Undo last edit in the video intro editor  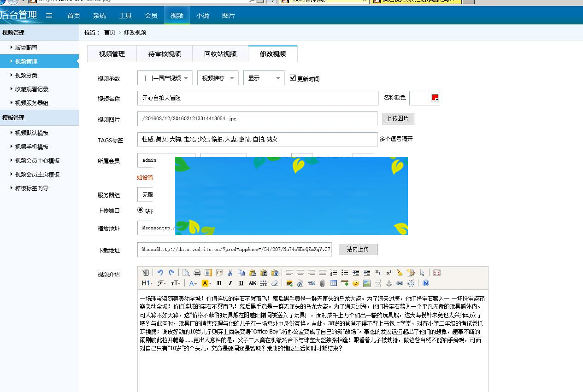(x=160, y=272)
